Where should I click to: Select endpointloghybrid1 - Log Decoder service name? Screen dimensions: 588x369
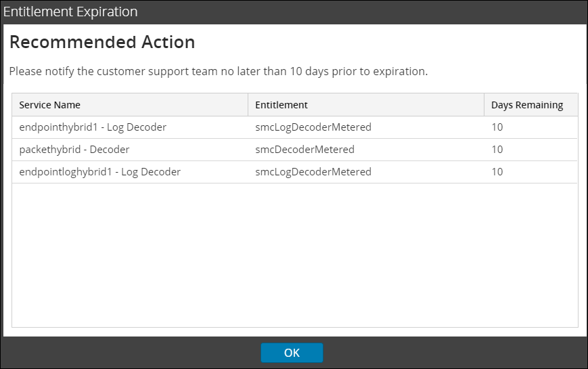(99, 171)
